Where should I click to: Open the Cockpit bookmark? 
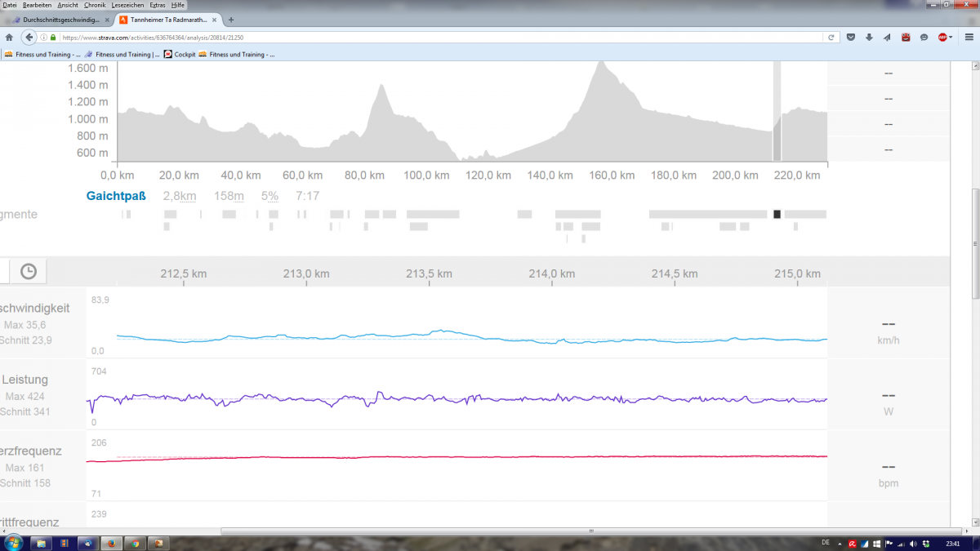tap(184, 55)
